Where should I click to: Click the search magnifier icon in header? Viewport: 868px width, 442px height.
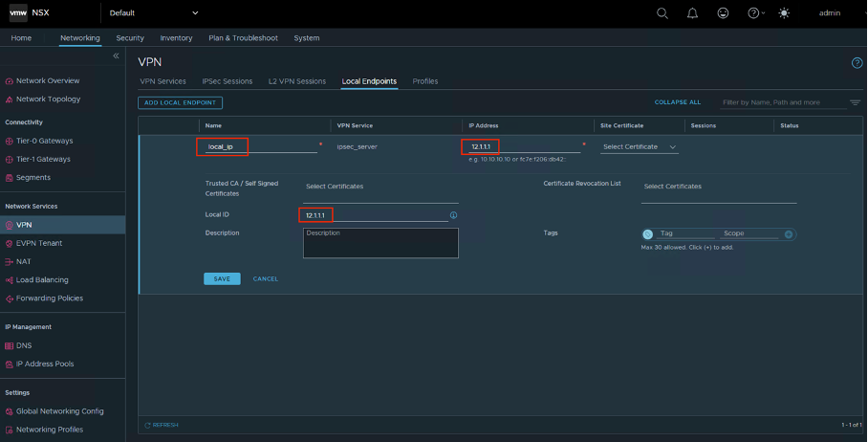pyautogui.click(x=662, y=13)
